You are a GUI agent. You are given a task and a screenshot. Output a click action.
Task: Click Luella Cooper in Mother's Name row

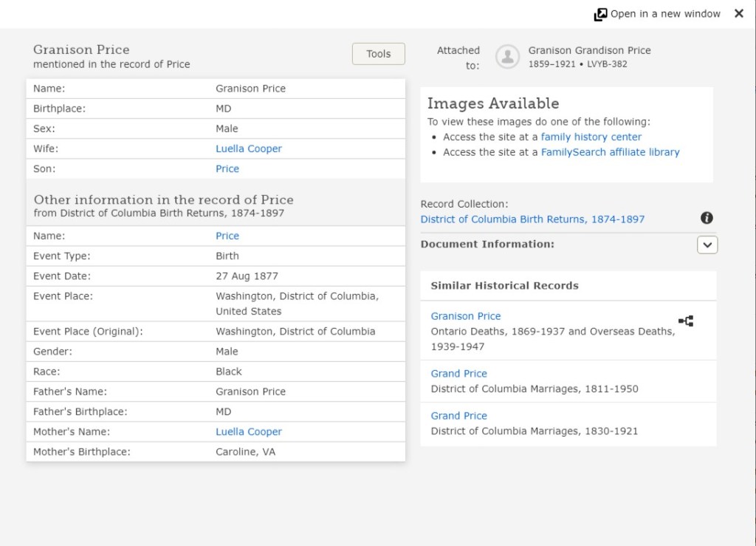click(249, 431)
